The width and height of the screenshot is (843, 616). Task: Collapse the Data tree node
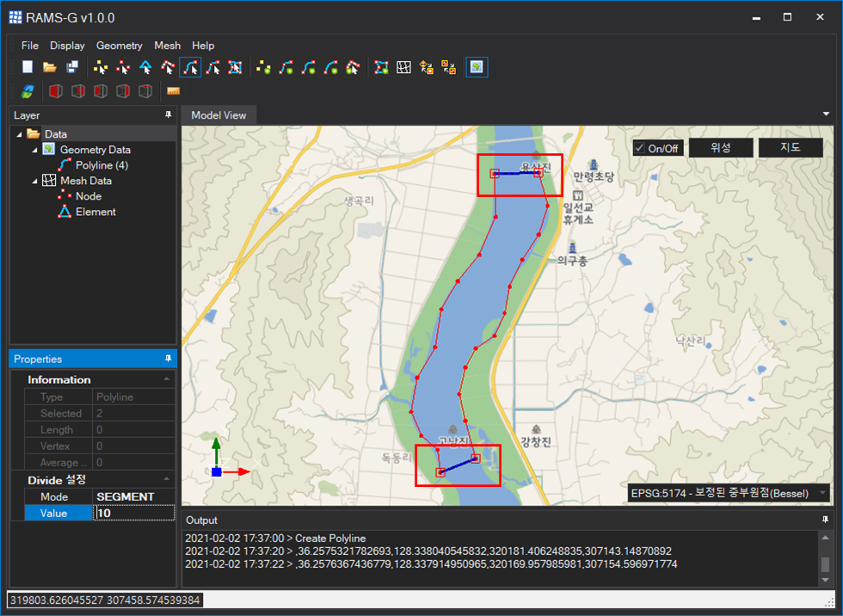pos(18,134)
